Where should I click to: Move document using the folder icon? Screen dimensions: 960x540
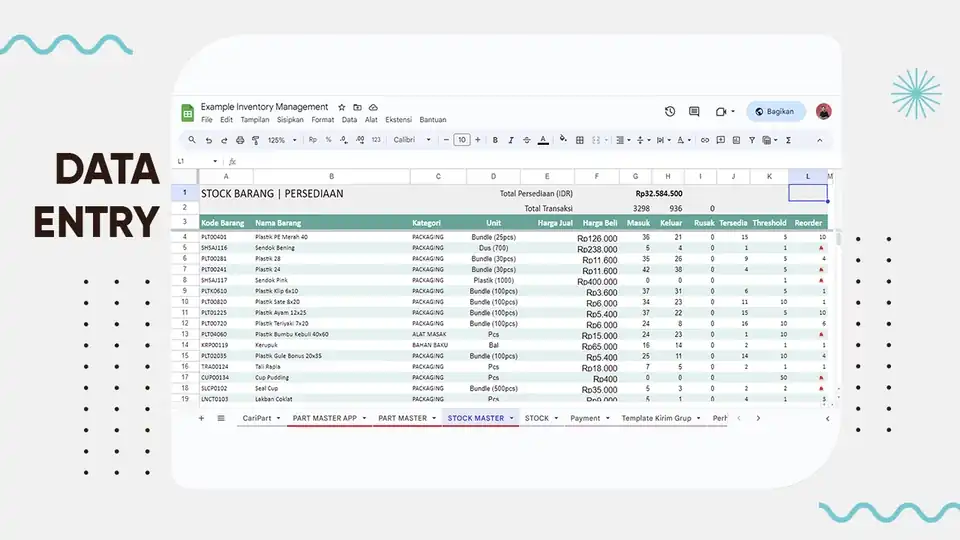coord(358,107)
